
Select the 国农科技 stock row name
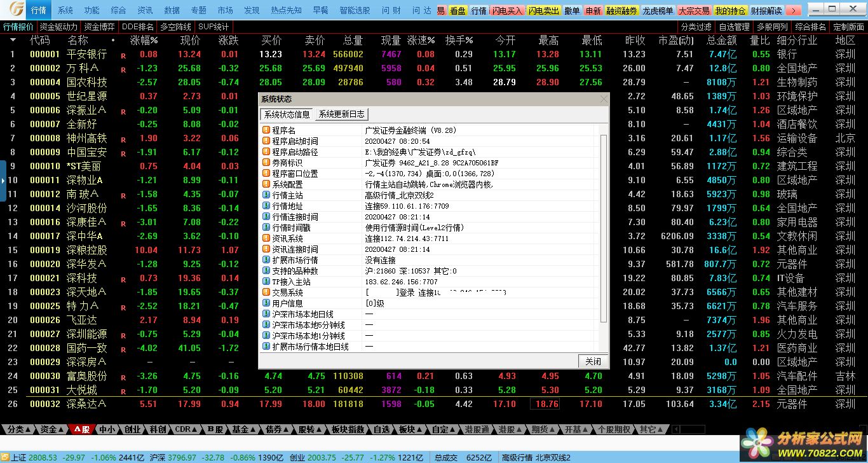pyautogui.click(x=87, y=82)
